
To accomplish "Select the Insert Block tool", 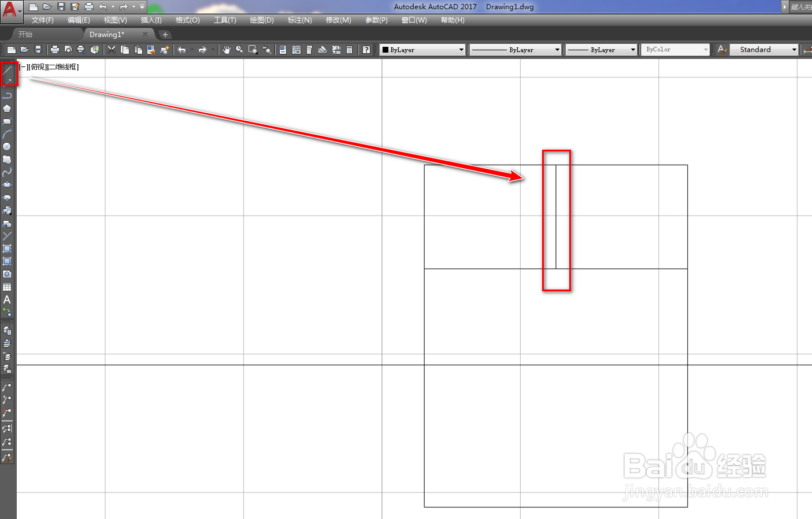I will tap(7, 210).
